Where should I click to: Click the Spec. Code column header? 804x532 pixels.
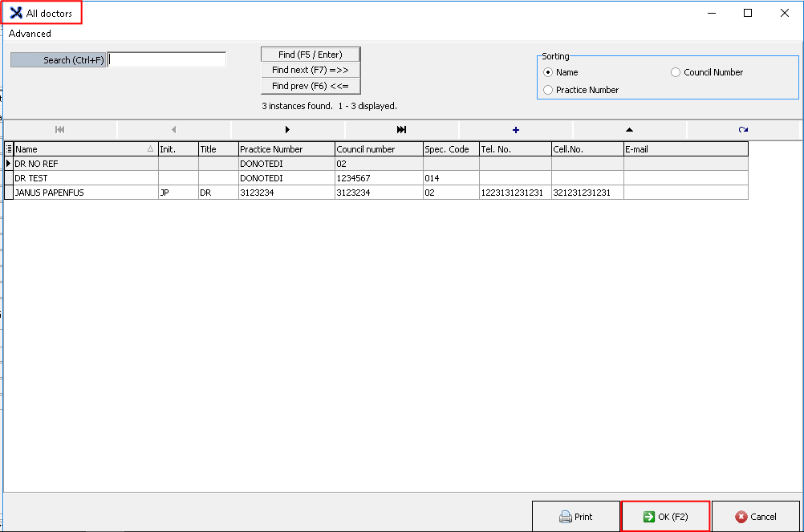pyautogui.click(x=450, y=149)
